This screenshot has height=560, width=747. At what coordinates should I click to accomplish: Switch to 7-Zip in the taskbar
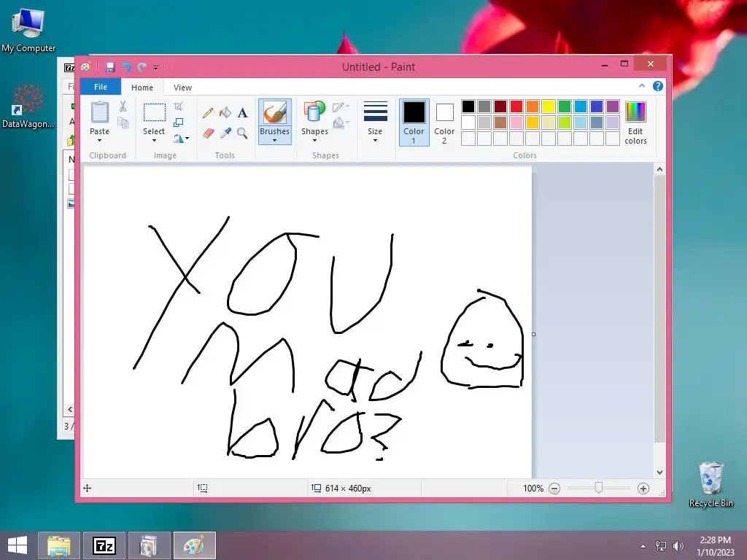pos(104,545)
